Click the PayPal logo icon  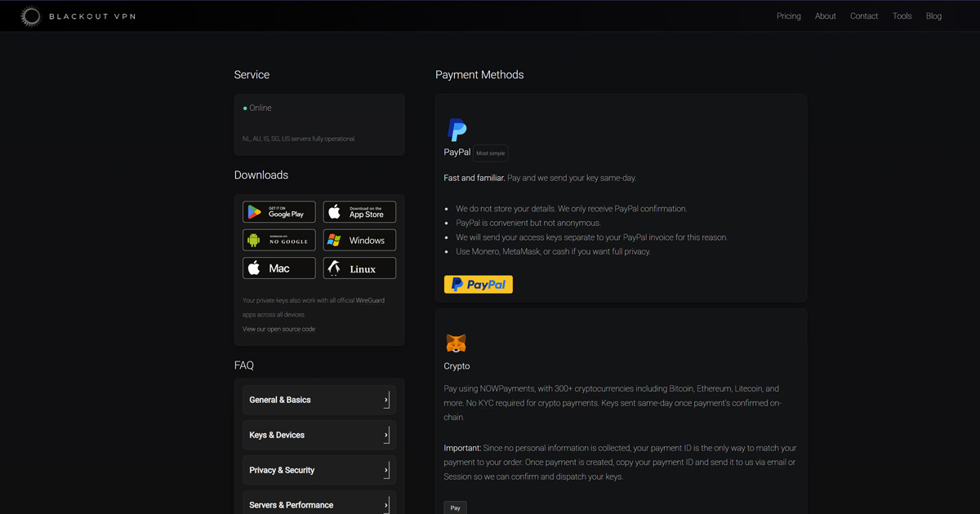(457, 130)
